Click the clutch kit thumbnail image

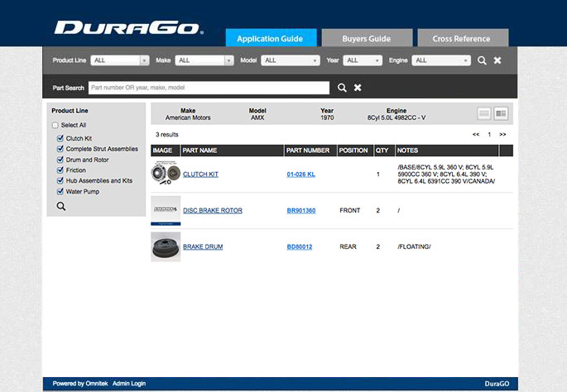pos(166,174)
